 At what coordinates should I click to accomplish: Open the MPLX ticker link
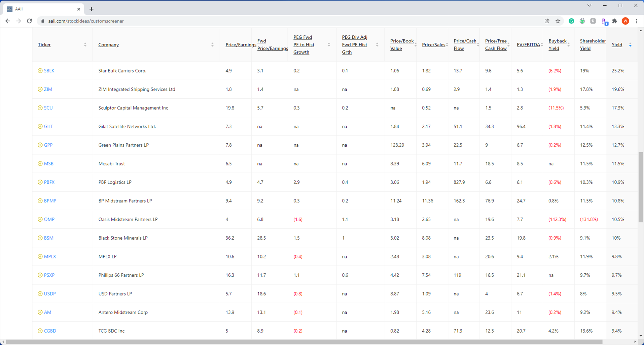(50, 256)
